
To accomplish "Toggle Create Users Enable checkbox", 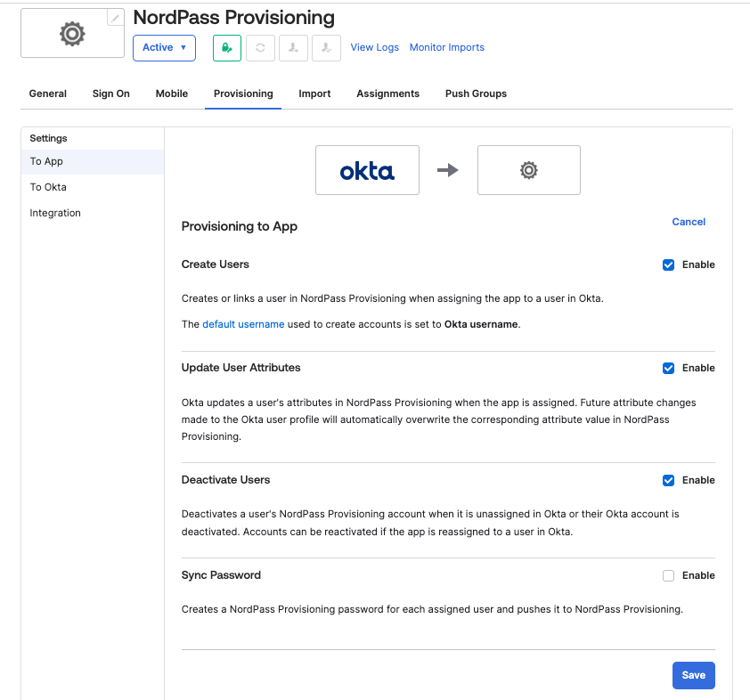I will [x=668, y=265].
